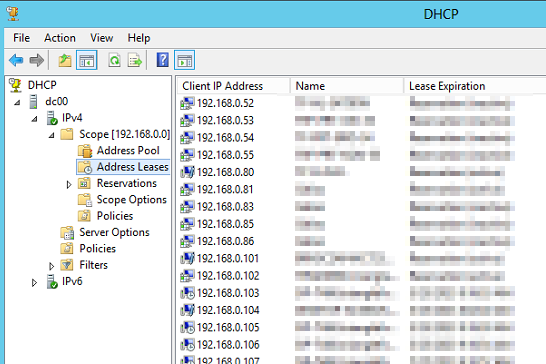Toggle the Show/Hide Console Tree icon
The image size is (546, 364).
tap(86, 60)
